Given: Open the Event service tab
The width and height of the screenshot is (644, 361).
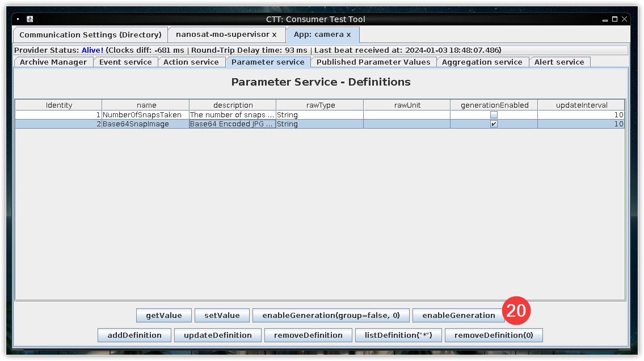Looking at the screenshot, I should tap(125, 62).
